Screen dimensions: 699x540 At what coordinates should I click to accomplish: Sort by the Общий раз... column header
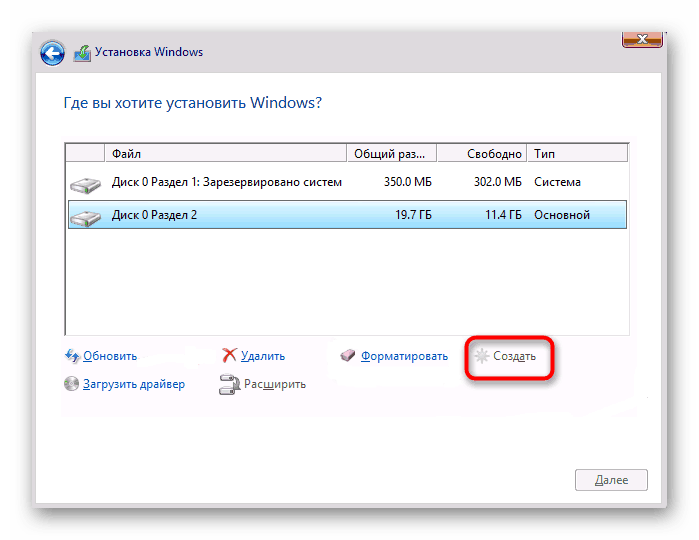coord(392,154)
